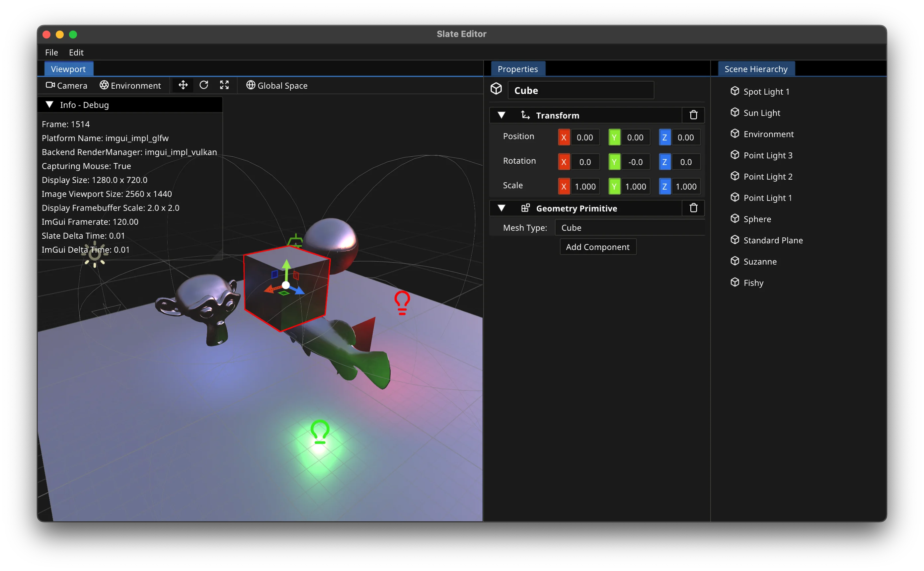Click the cube icon next to Sun Light
The image size is (924, 571).
[735, 112]
